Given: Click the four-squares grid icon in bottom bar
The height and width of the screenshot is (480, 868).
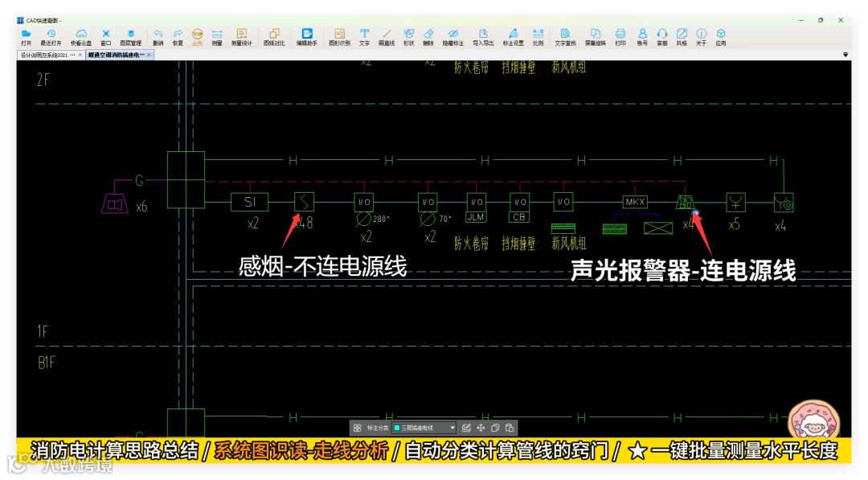Looking at the screenshot, I should point(357,428).
